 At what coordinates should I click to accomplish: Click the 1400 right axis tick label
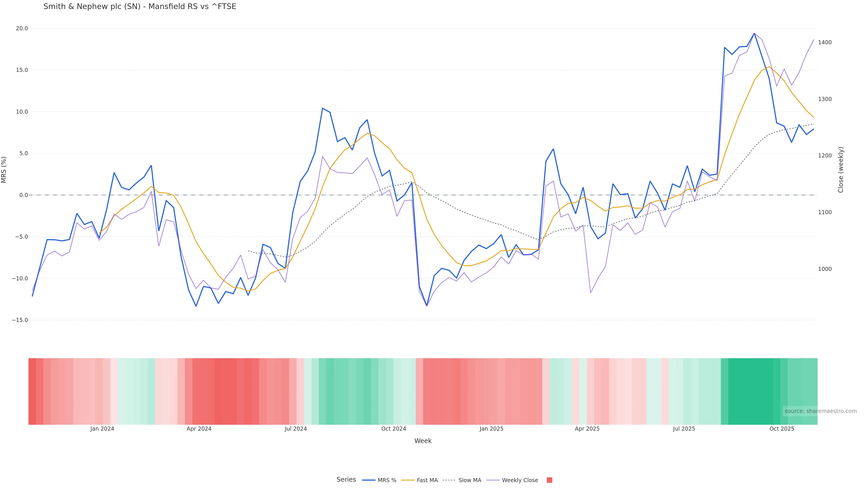point(825,42)
